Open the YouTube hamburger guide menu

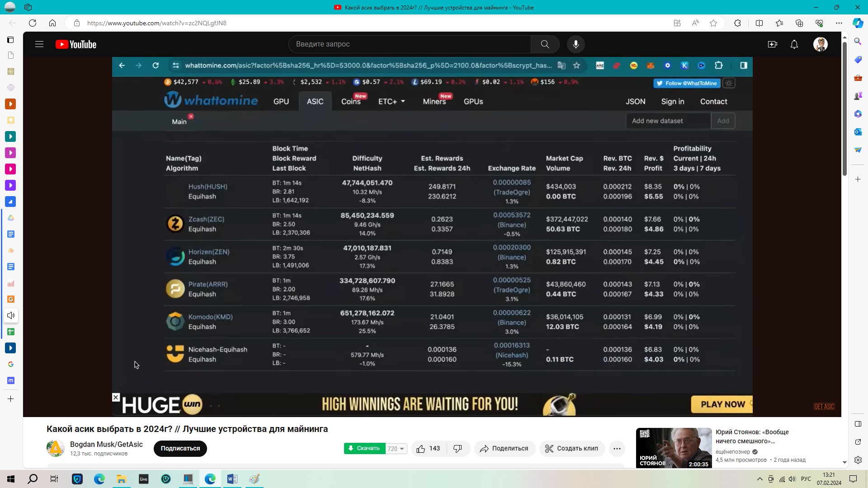click(39, 44)
